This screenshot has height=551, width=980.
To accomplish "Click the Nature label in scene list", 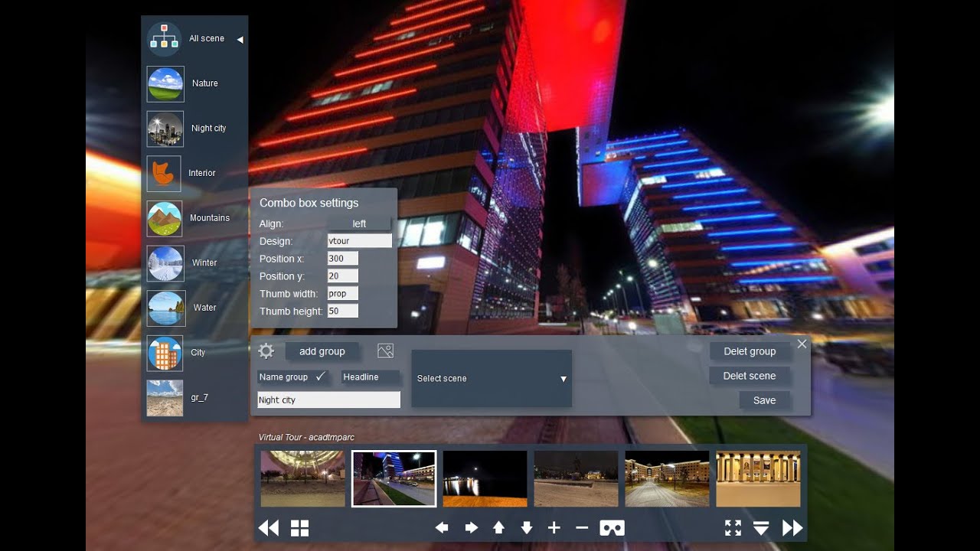I will [205, 83].
